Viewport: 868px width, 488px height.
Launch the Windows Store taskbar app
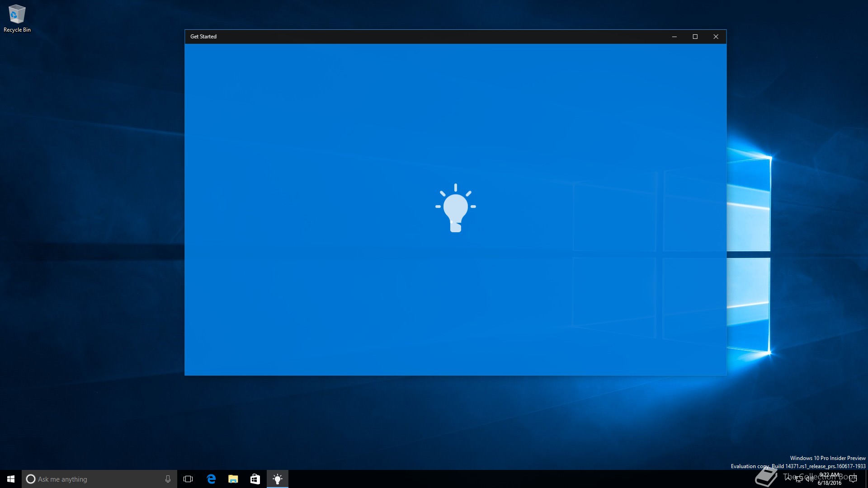click(x=255, y=479)
